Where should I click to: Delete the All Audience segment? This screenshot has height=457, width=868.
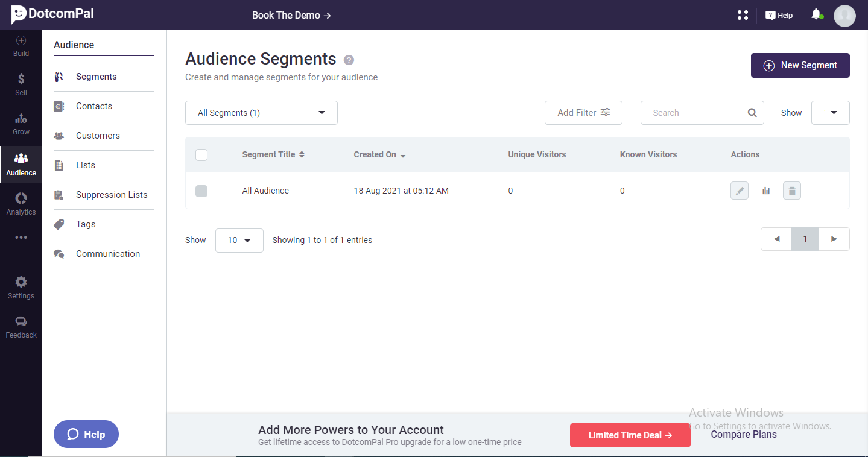pyautogui.click(x=791, y=190)
